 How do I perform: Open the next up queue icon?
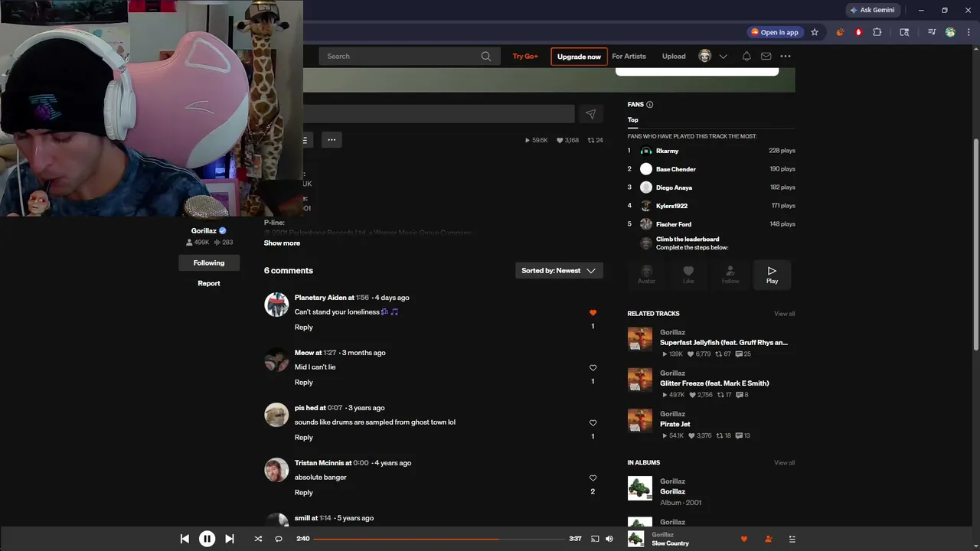pyautogui.click(x=792, y=539)
